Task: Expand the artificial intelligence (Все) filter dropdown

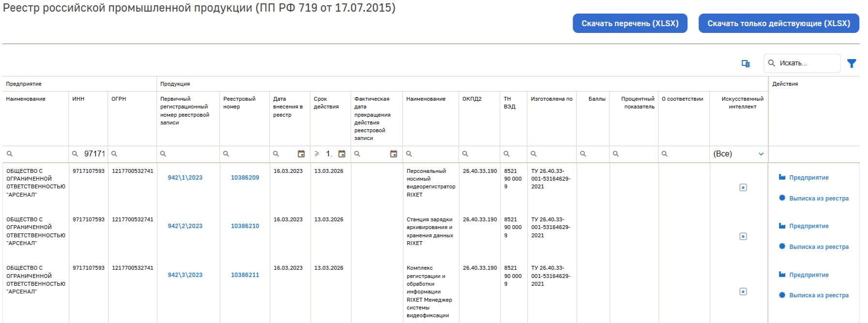Action: coord(761,154)
